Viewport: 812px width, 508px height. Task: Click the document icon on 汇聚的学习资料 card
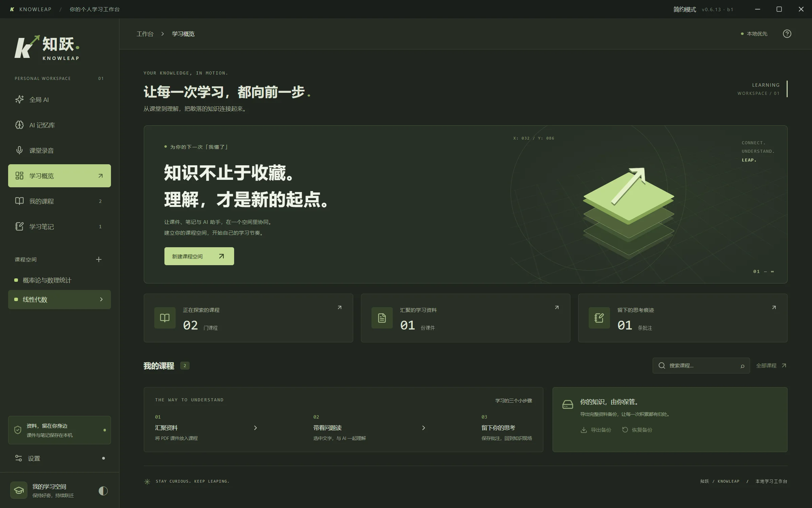[x=382, y=318]
